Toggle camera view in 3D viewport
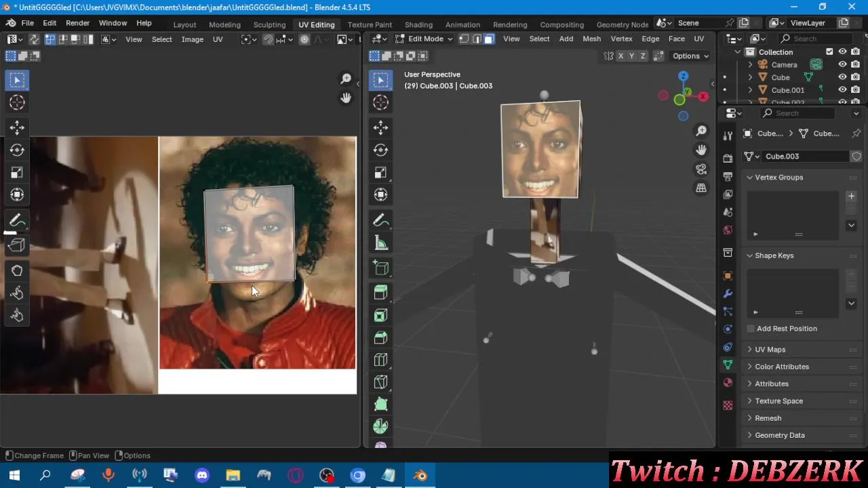 click(x=701, y=169)
